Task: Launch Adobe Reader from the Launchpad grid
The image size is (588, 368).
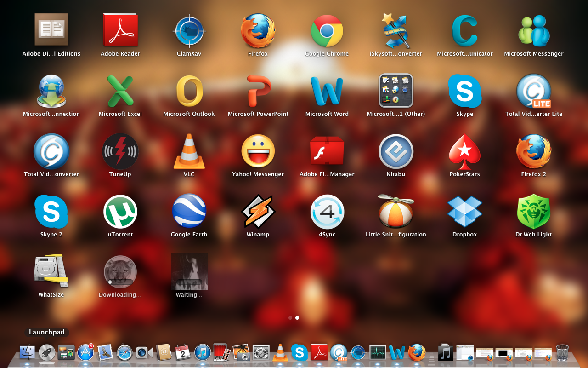Action: pyautogui.click(x=120, y=30)
